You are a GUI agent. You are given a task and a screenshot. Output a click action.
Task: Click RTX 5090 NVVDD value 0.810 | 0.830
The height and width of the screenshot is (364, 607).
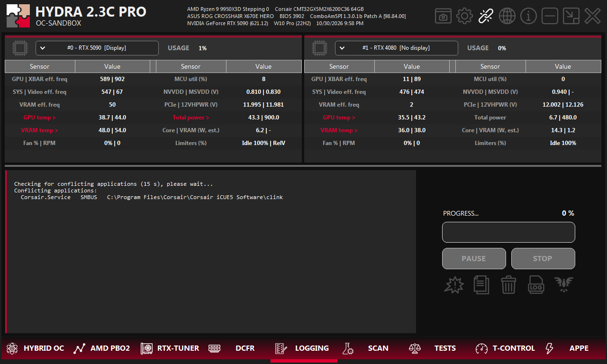click(x=263, y=92)
